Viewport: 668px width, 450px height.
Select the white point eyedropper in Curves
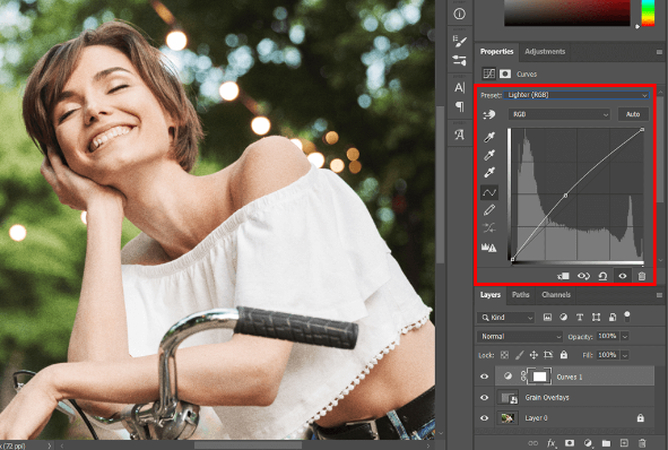pyautogui.click(x=490, y=173)
